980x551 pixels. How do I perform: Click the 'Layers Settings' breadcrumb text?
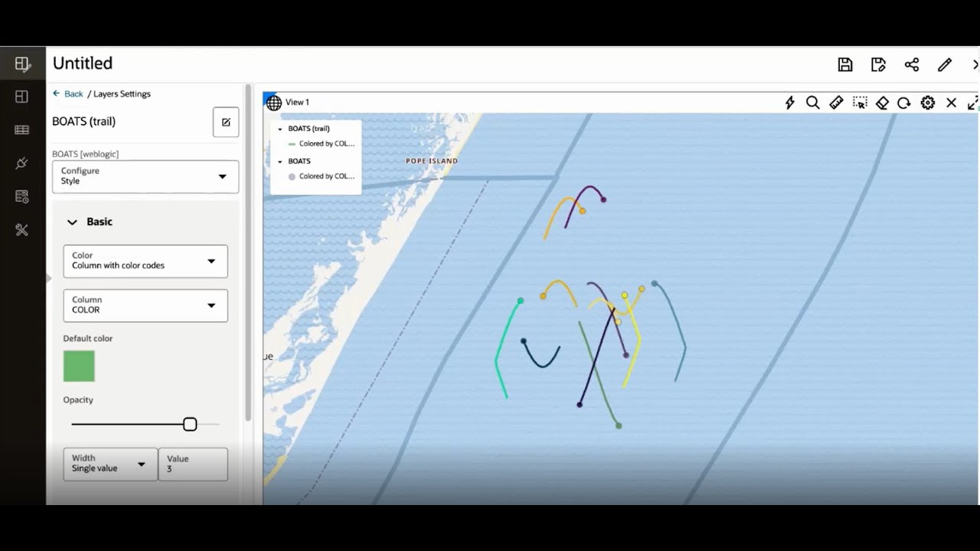coord(122,94)
